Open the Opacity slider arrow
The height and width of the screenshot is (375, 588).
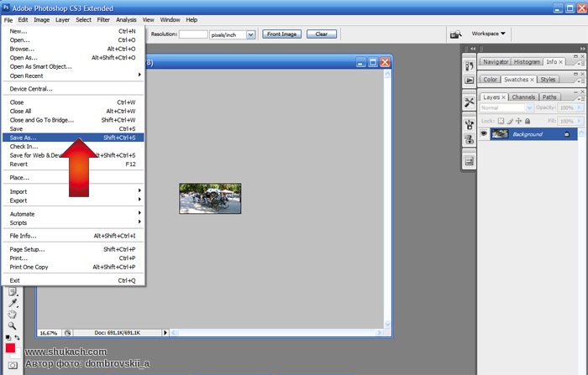click(x=580, y=108)
